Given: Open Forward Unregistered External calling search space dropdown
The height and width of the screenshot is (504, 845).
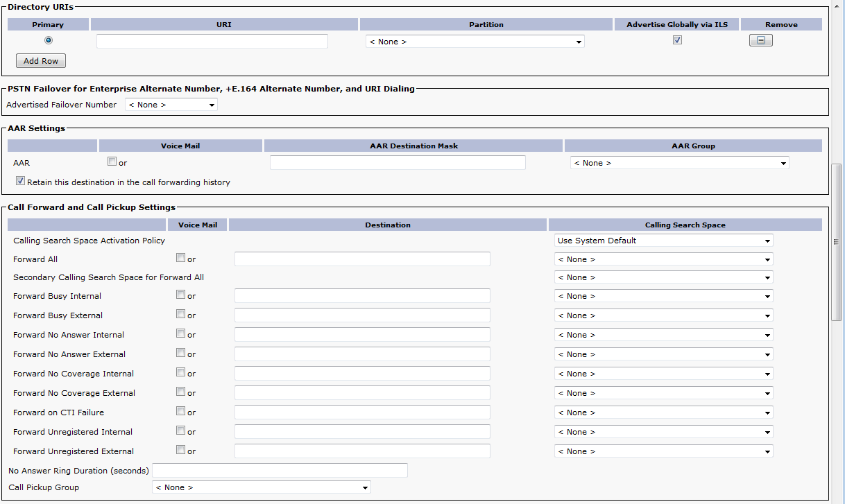Looking at the screenshot, I should [664, 451].
